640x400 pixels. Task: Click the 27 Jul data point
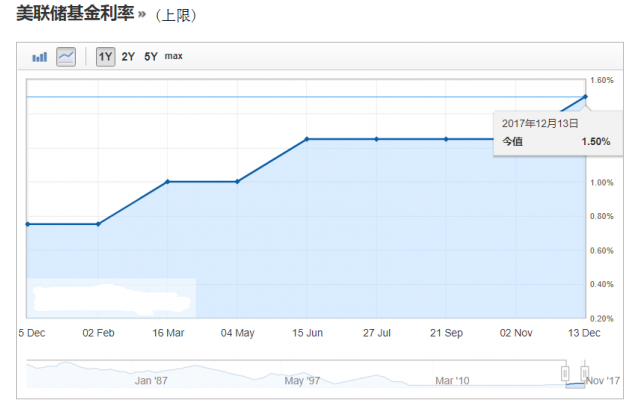pyautogui.click(x=376, y=139)
